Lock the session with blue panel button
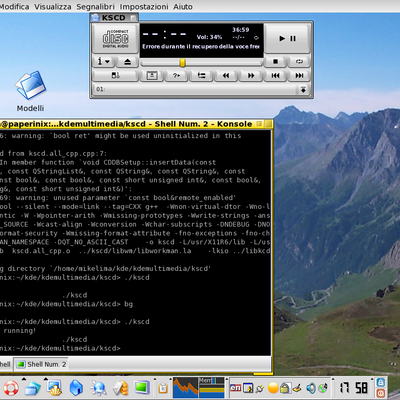Screen dimensions: 400x400 pyautogui.click(x=380, y=382)
